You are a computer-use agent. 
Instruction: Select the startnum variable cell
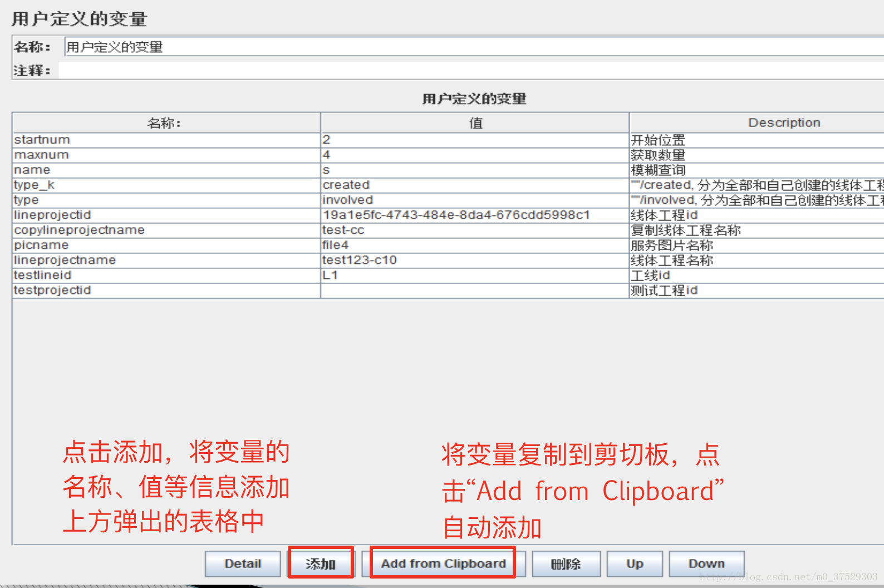pos(166,140)
